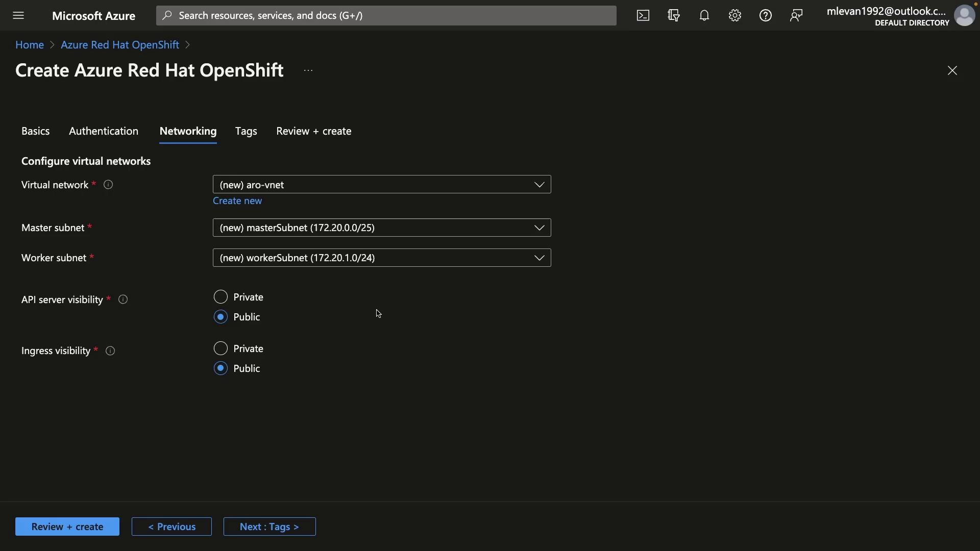Show Ingress visibility info icon
Viewport: 980px width, 551px height.
point(110,351)
